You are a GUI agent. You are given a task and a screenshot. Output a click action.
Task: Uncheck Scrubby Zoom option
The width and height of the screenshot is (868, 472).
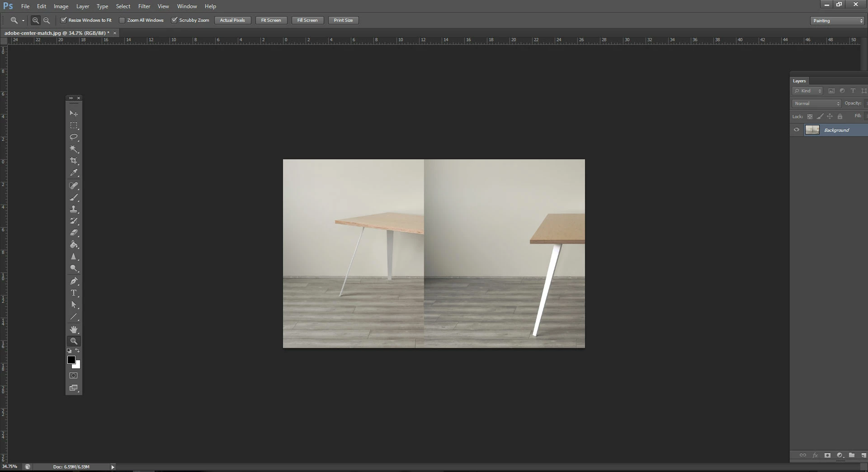[174, 20]
